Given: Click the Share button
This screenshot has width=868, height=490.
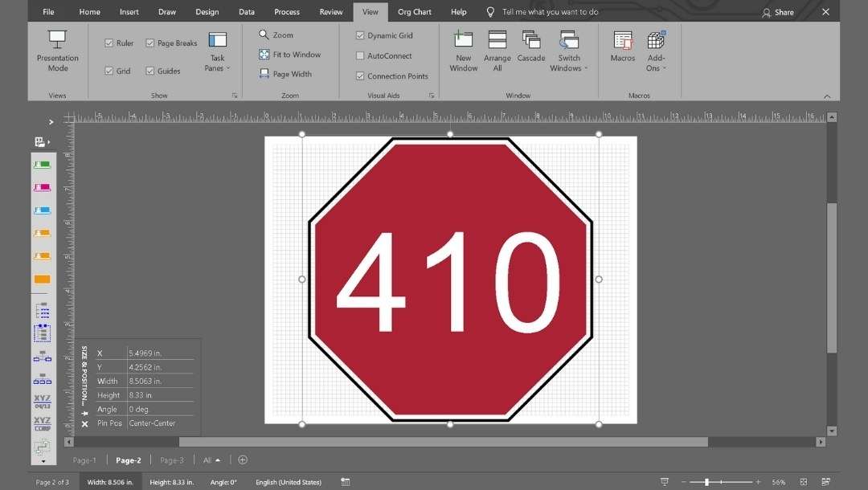Looking at the screenshot, I should [x=778, y=12].
